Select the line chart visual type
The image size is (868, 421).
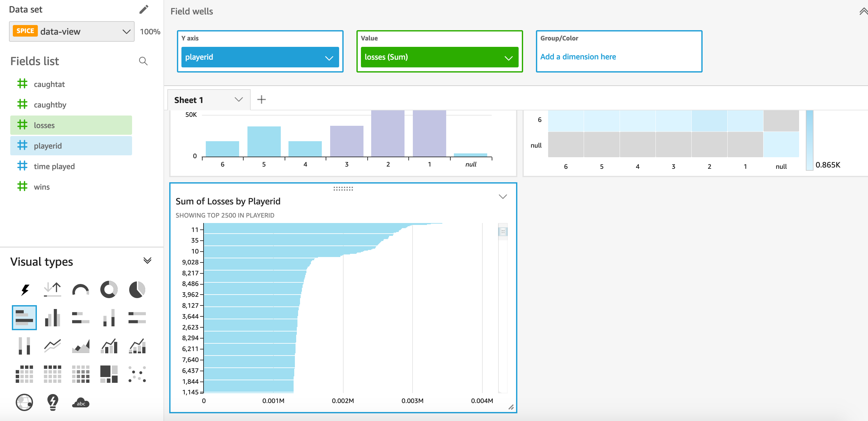coord(52,345)
